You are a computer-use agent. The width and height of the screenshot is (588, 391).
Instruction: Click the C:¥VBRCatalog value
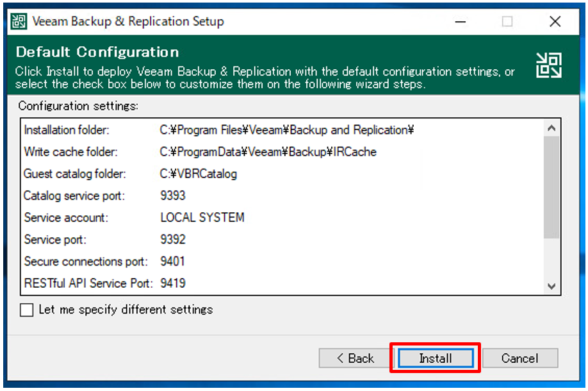(199, 174)
